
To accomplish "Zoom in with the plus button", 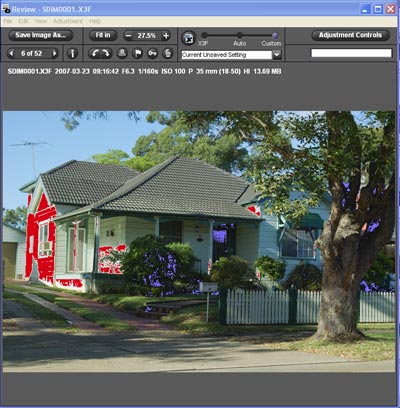I will tap(166, 35).
